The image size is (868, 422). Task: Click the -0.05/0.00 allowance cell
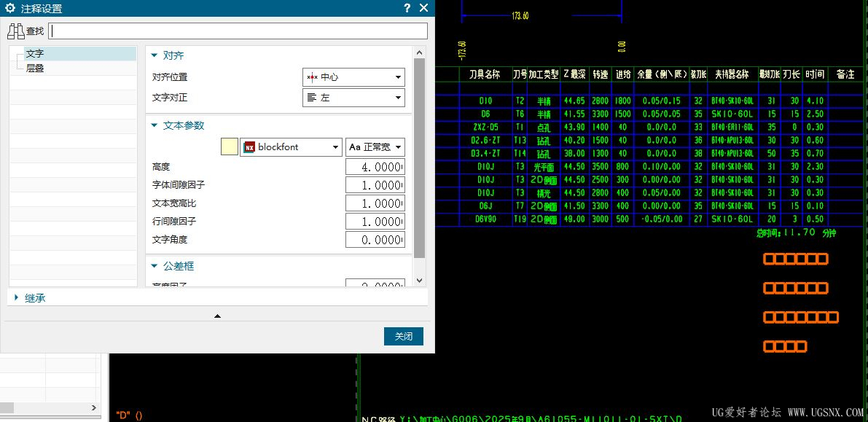pyautogui.click(x=662, y=219)
